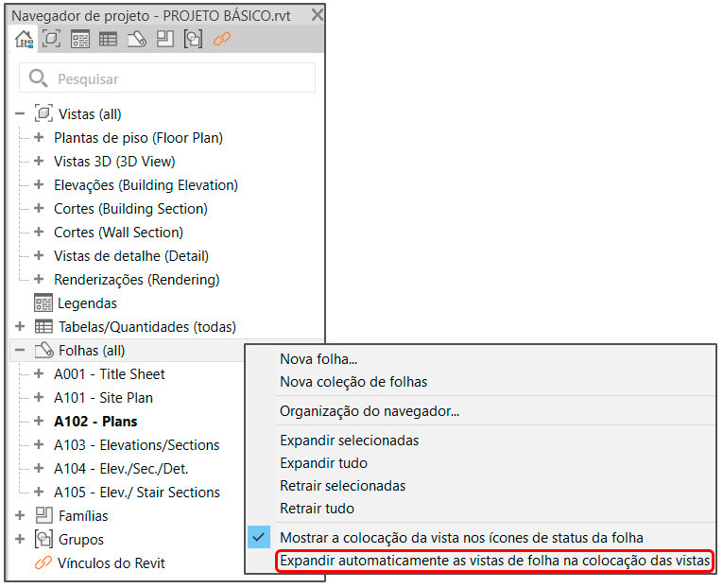Expand sheet A105 - Elev./ Stair Sections
This screenshot has width=723, height=588.
tap(39, 492)
